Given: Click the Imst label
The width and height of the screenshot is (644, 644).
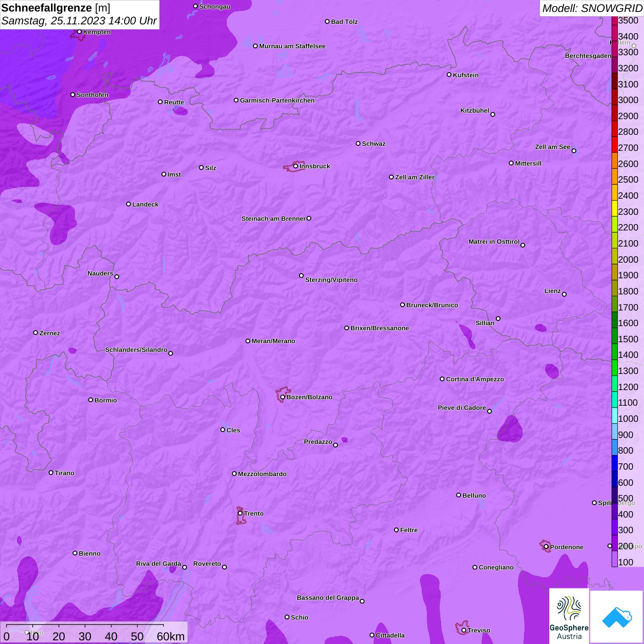Looking at the screenshot, I should pos(174,174).
